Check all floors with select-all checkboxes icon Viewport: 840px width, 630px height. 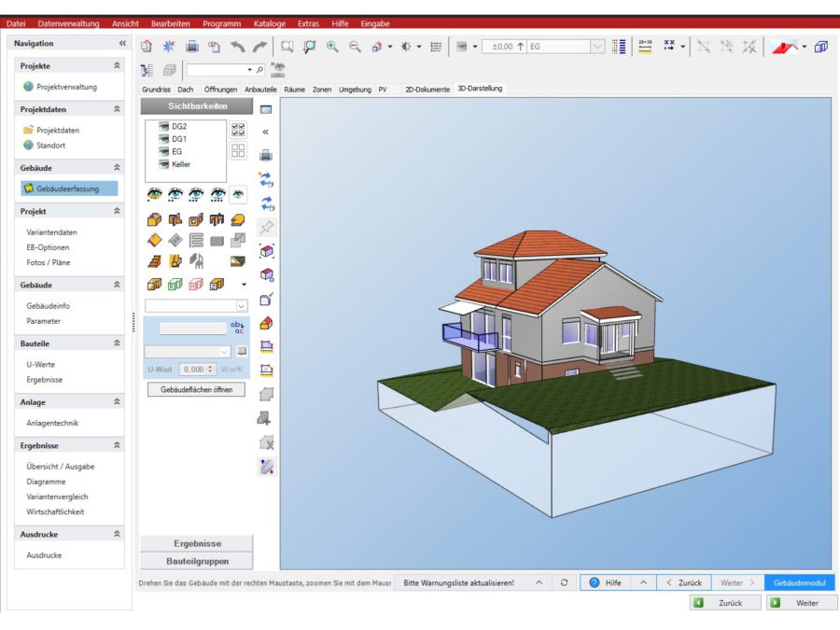[x=238, y=131]
